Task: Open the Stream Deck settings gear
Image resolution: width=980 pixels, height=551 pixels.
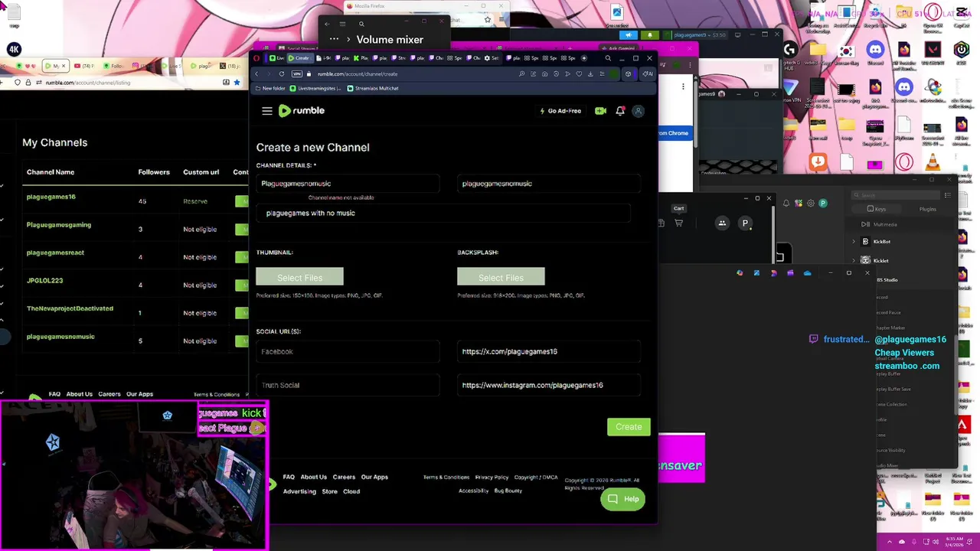Action: point(811,204)
